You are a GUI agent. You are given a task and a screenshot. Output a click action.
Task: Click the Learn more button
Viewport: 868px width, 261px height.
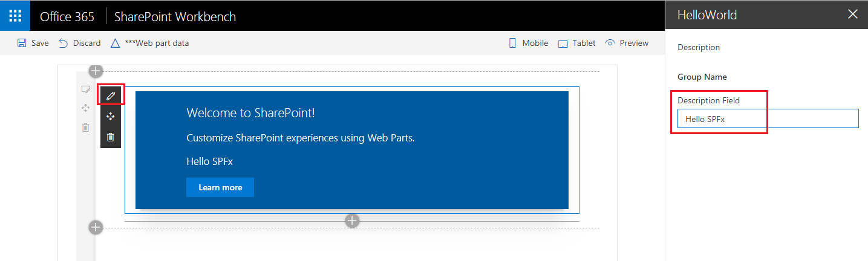point(220,187)
